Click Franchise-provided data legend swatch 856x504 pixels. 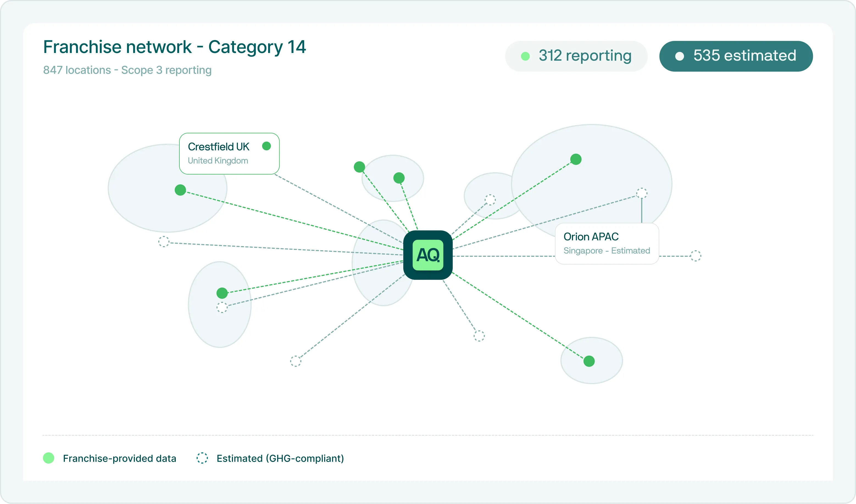click(x=49, y=458)
